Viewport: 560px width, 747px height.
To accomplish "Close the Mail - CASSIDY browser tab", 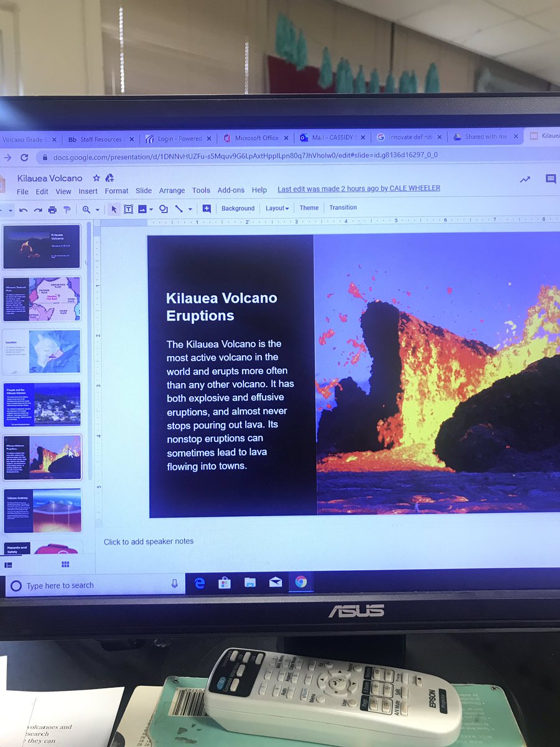I will tap(362, 138).
